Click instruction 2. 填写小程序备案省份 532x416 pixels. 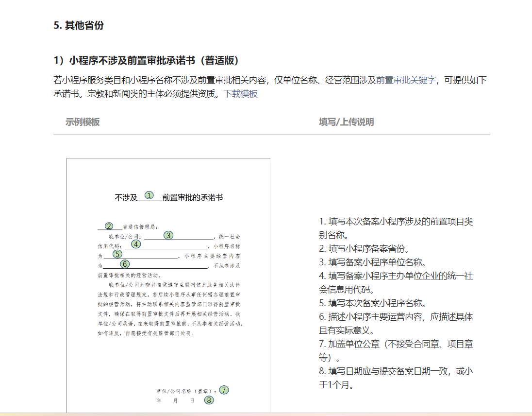click(x=364, y=249)
